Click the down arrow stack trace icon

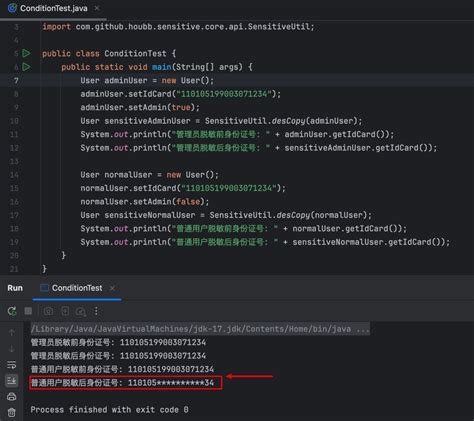[x=12, y=349]
